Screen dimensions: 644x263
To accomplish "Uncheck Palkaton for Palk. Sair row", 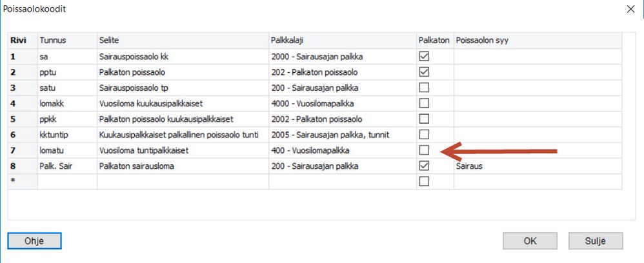I will pos(424,166).
